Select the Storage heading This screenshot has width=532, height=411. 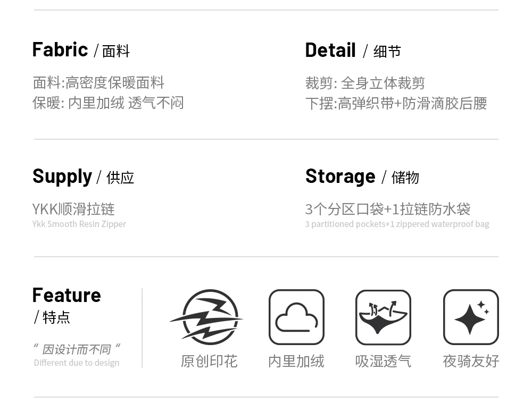pos(340,177)
